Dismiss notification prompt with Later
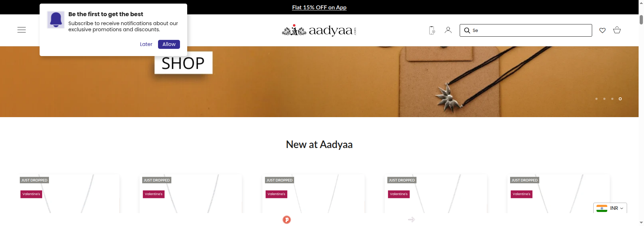 pyautogui.click(x=146, y=44)
